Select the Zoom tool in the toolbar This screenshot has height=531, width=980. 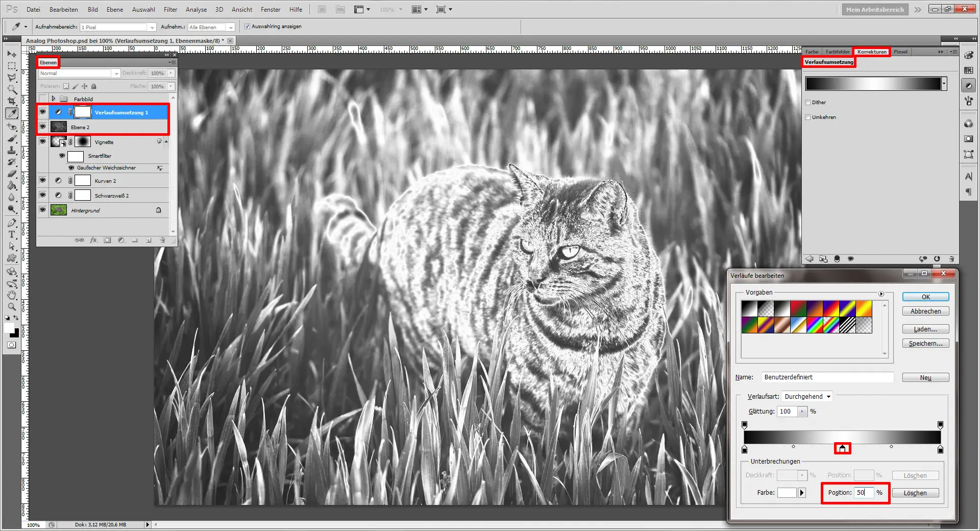pos(12,306)
